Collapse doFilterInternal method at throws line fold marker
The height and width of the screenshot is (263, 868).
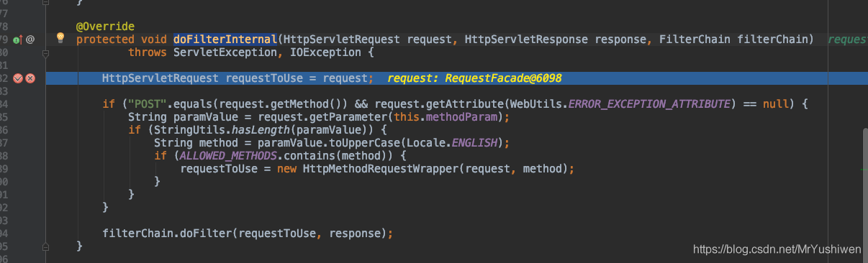(x=46, y=53)
